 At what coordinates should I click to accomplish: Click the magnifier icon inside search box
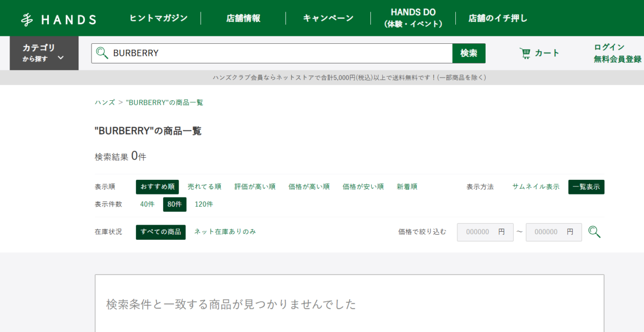click(x=102, y=53)
